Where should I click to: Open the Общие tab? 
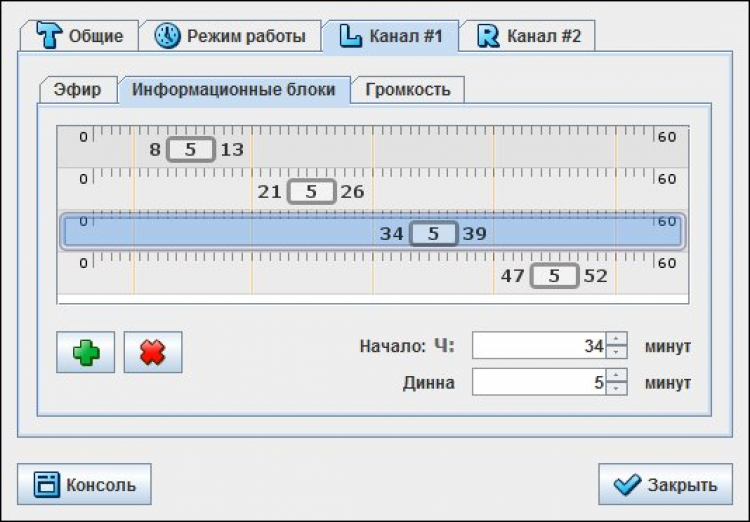[80, 36]
